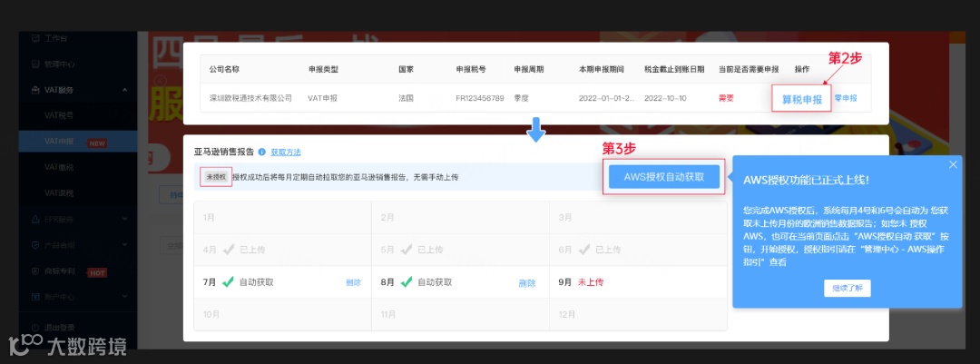The image size is (980, 364).
Task: Click the VAT服务 briefcase icon
Action: (x=35, y=90)
